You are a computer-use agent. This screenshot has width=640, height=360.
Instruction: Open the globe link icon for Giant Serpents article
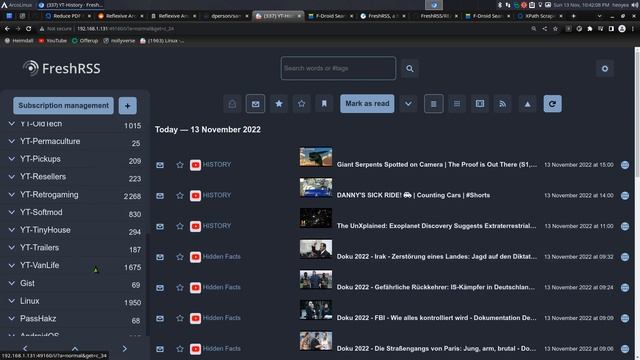click(624, 165)
